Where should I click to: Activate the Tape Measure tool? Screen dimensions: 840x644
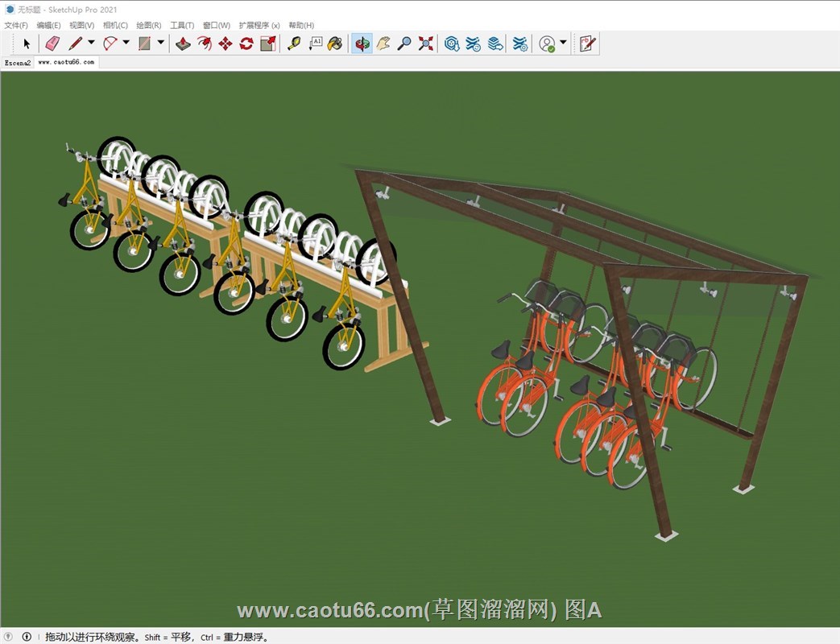pyautogui.click(x=294, y=43)
